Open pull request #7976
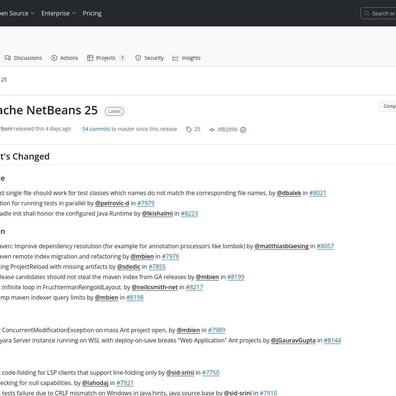The image size is (396, 396). coord(171,256)
